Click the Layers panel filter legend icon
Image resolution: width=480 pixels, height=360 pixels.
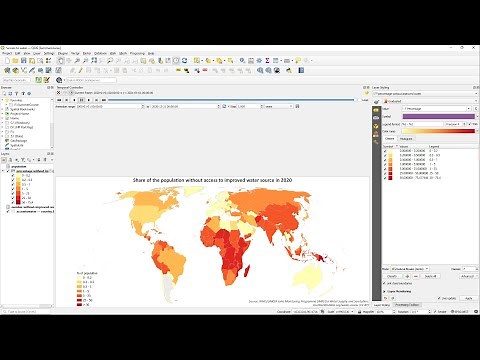point(23,160)
